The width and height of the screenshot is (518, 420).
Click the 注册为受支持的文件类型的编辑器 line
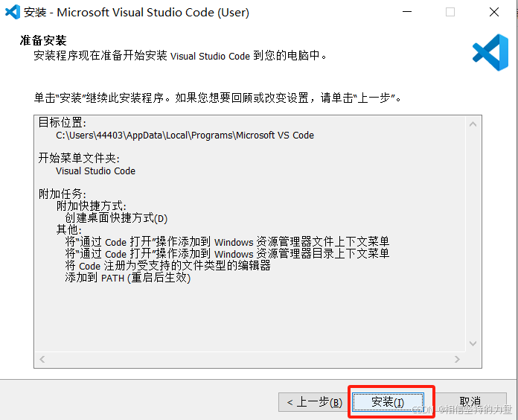[x=167, y=265]
